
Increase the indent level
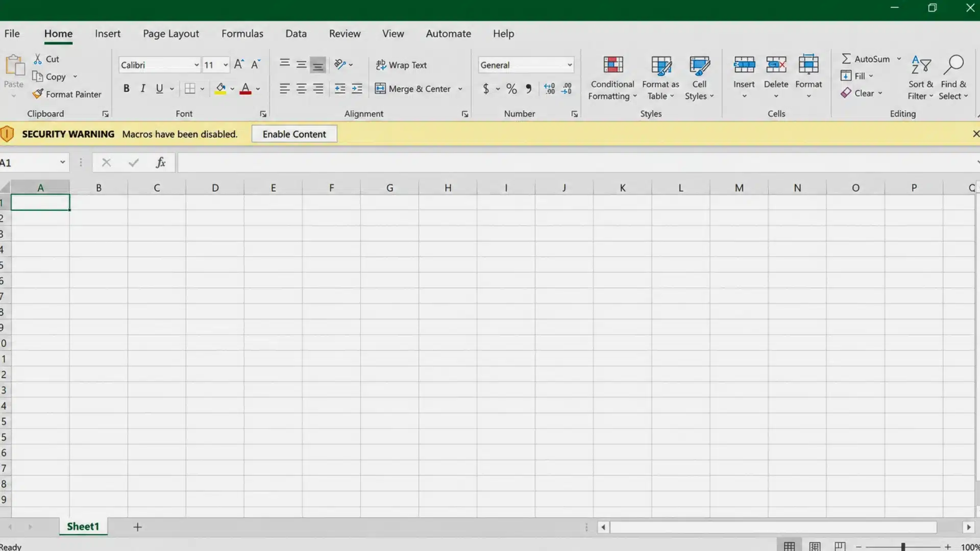(357, 89)
